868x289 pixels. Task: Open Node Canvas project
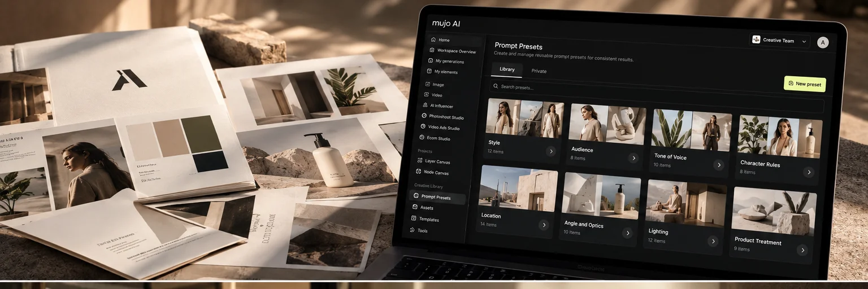point(433,173)
